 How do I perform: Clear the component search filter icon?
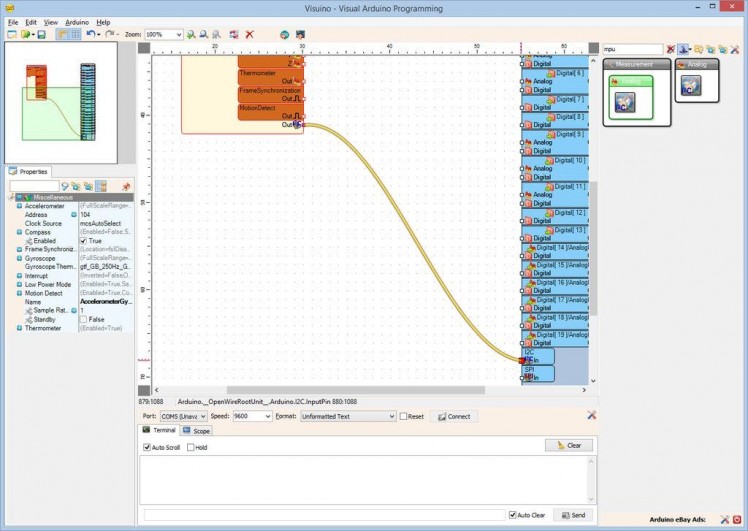click(671, 49)
